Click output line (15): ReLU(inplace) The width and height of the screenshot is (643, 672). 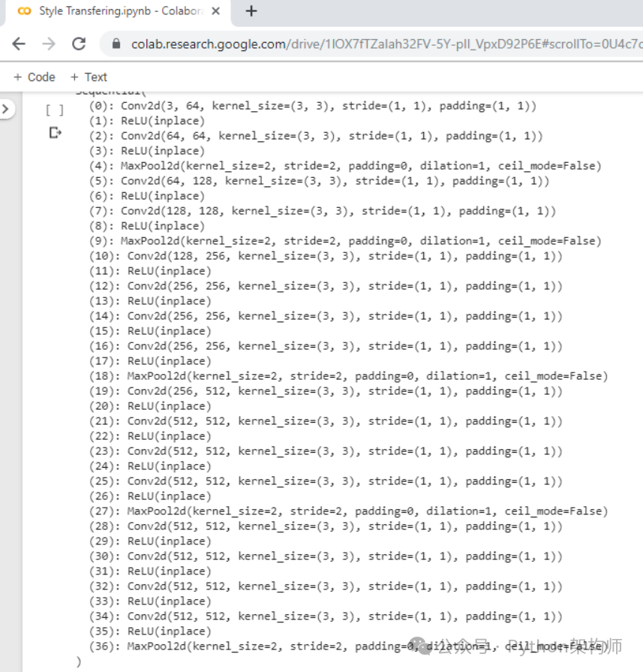click(x=150, y=331)
